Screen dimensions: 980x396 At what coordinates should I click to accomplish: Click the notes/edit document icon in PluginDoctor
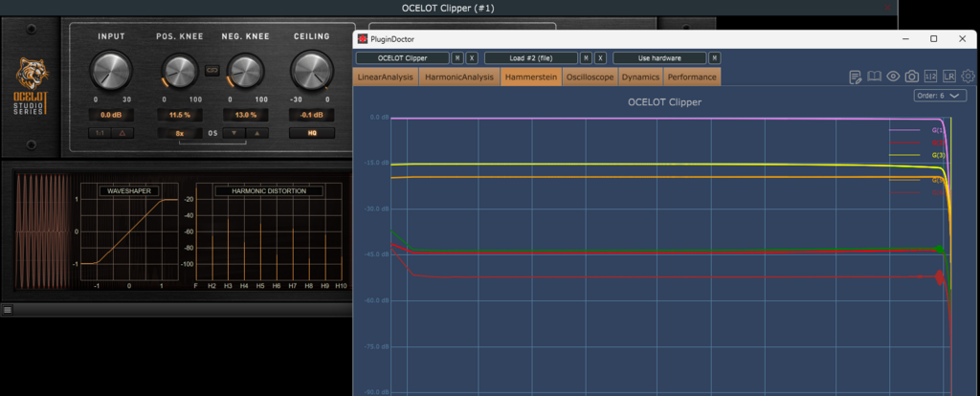click(x=855, y=77)
